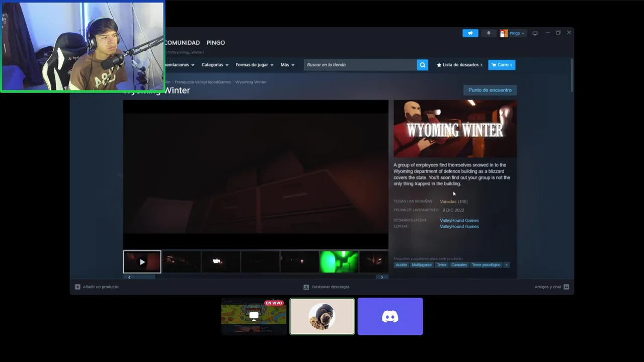Select the EN VIVO stream tile
The image size is (644, 362).
point(254,316)
